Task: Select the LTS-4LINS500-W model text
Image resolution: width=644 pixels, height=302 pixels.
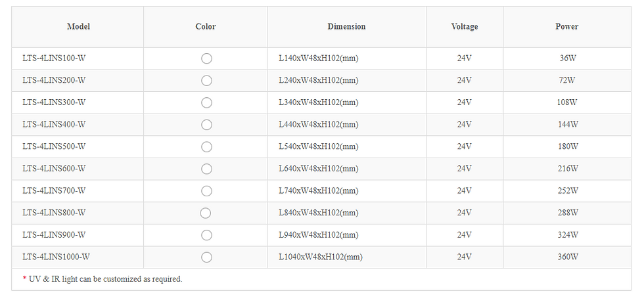Action: tap(54, 146)
